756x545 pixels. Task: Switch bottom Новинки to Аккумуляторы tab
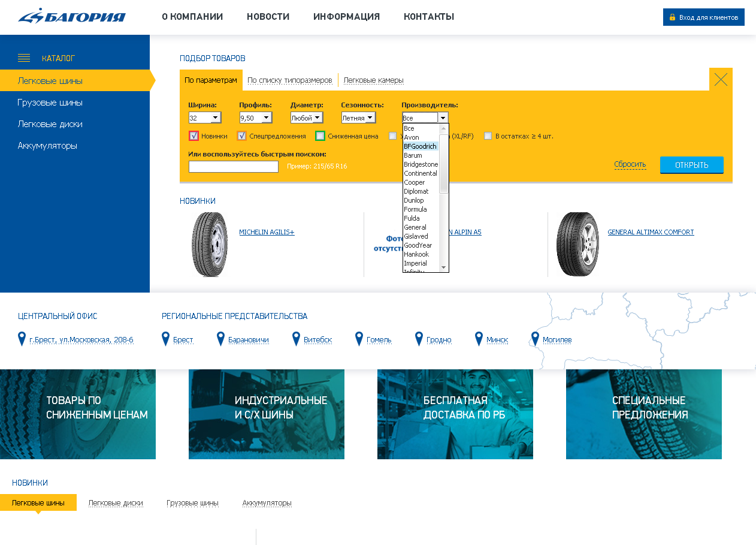click(x=267, y=503)
